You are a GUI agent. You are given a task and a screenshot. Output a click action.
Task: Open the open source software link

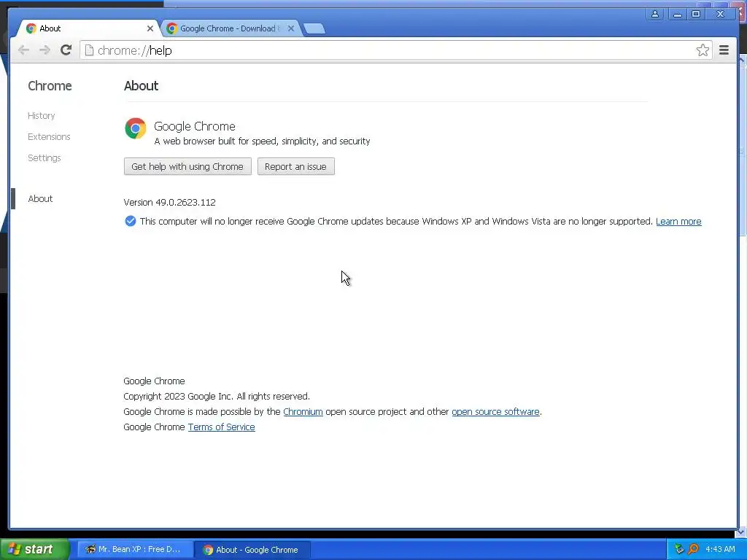pos(495,411)
